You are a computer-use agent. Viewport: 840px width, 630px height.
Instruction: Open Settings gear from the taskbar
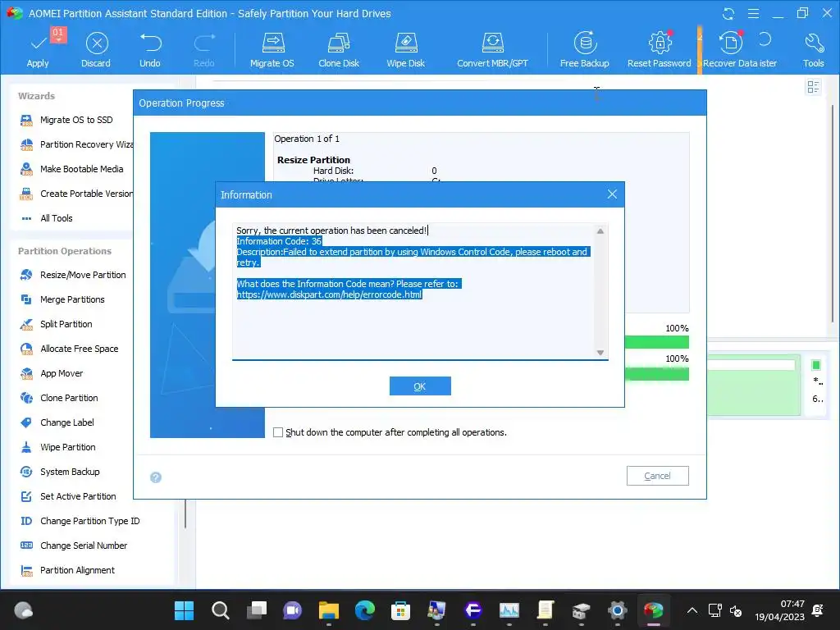[x=617, y=610]
